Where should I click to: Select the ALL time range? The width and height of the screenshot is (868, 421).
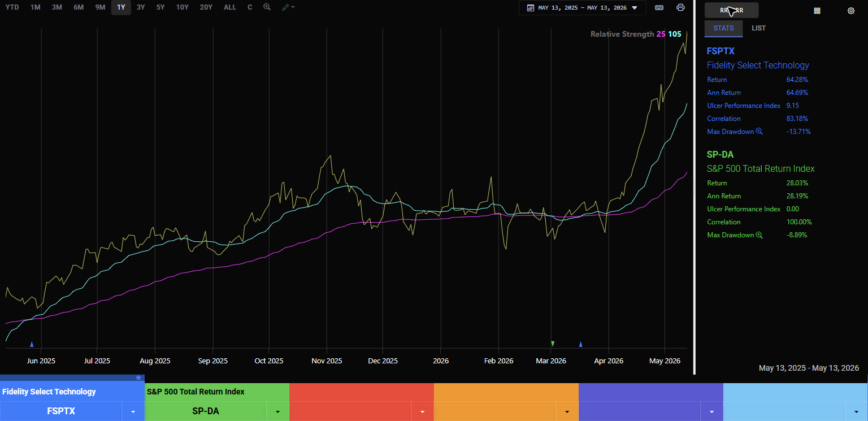click(230, 7)
